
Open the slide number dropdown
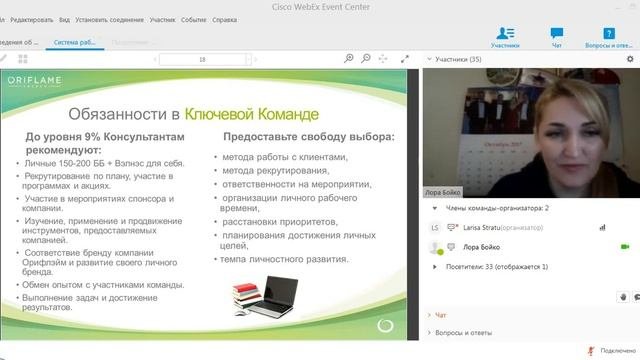(249, 60)
